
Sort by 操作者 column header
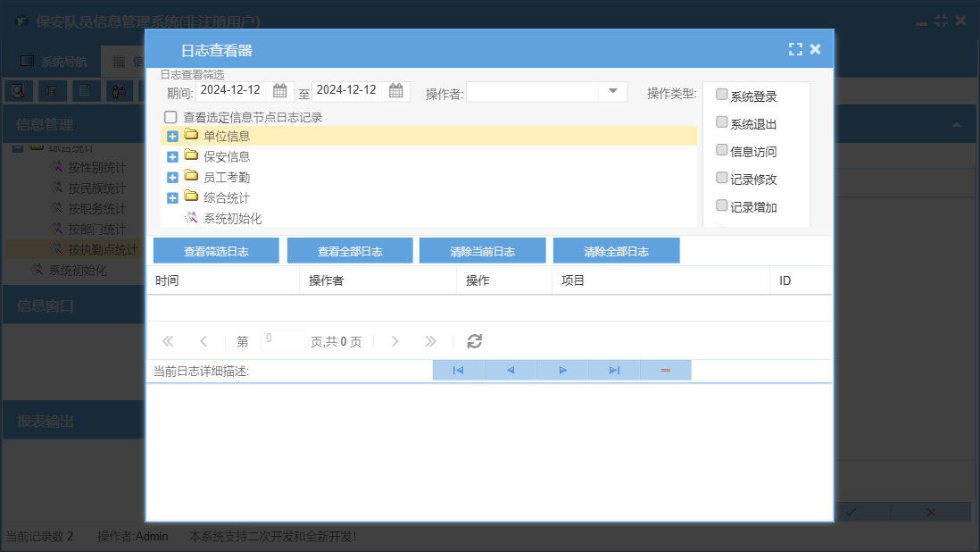click(x=378, y=280)
